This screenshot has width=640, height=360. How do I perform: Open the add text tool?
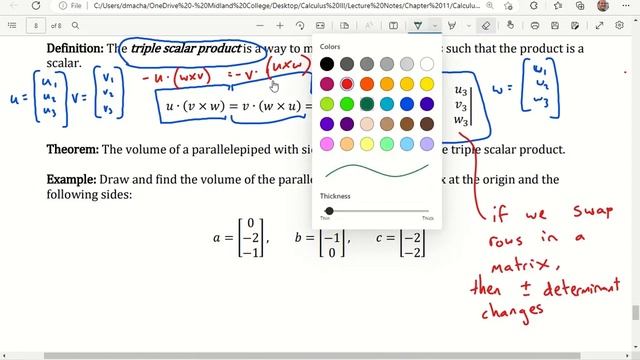pos(393,26)
